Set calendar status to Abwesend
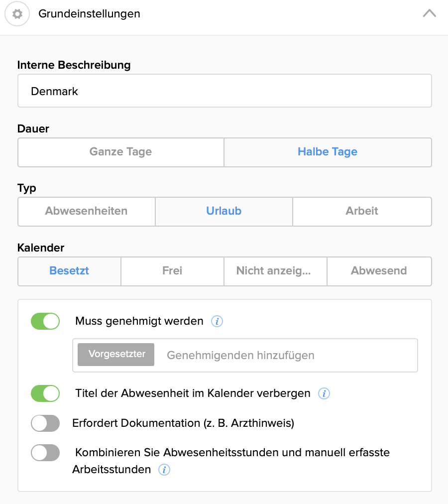This screenshot has width=448, height=504. click(x=379, y=271)
